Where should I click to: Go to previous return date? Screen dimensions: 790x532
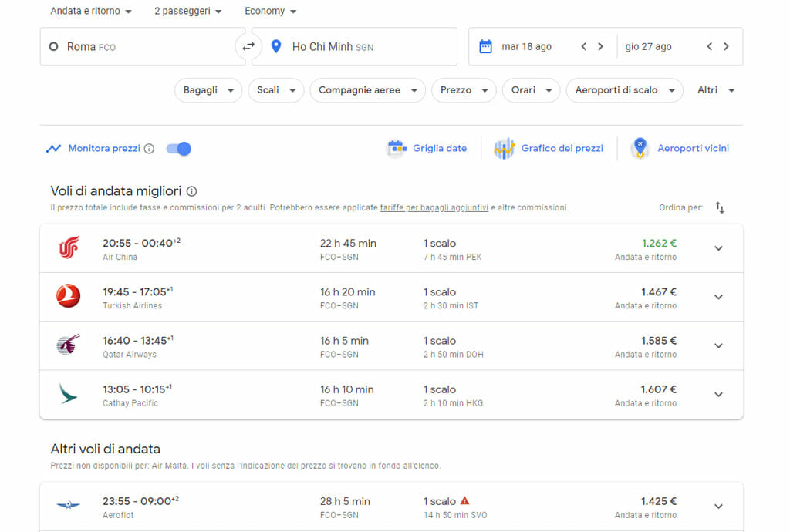pos(710,46)
